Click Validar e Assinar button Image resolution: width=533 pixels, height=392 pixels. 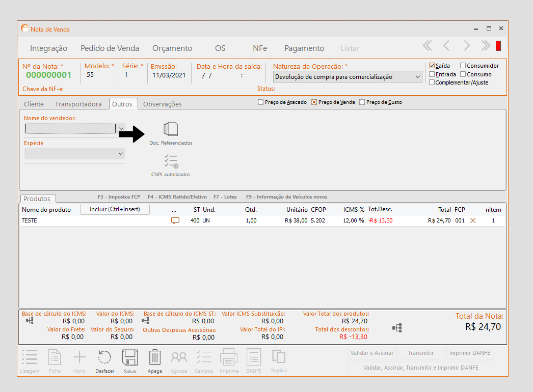tap(372, 353)
